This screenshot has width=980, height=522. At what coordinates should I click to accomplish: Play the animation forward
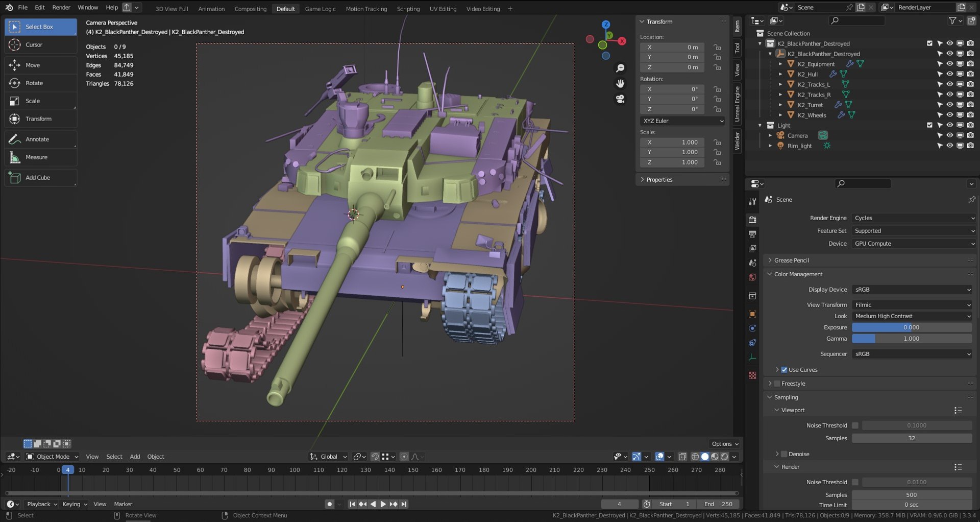tap(383, 504)
